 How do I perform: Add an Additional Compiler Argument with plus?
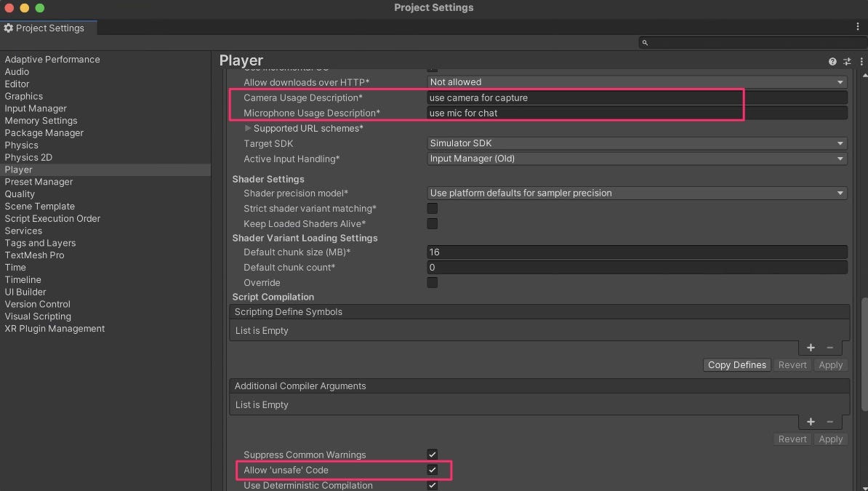[811, 422]
